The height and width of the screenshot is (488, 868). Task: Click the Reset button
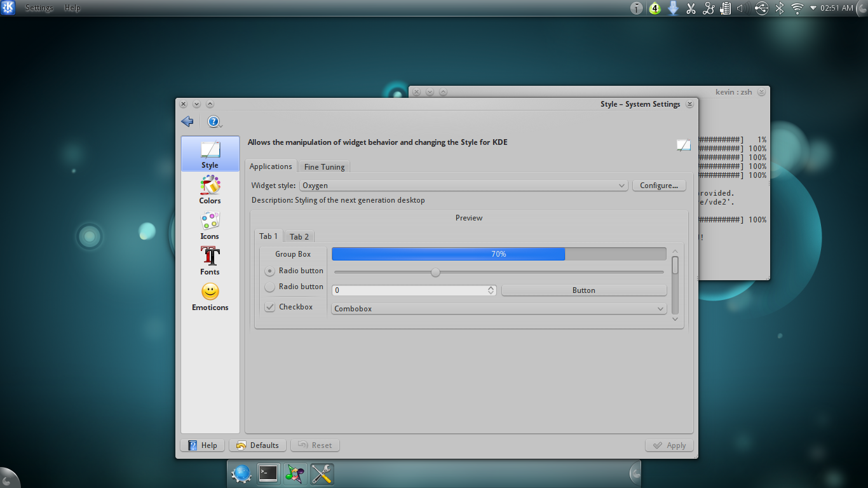tap(315, 445)
